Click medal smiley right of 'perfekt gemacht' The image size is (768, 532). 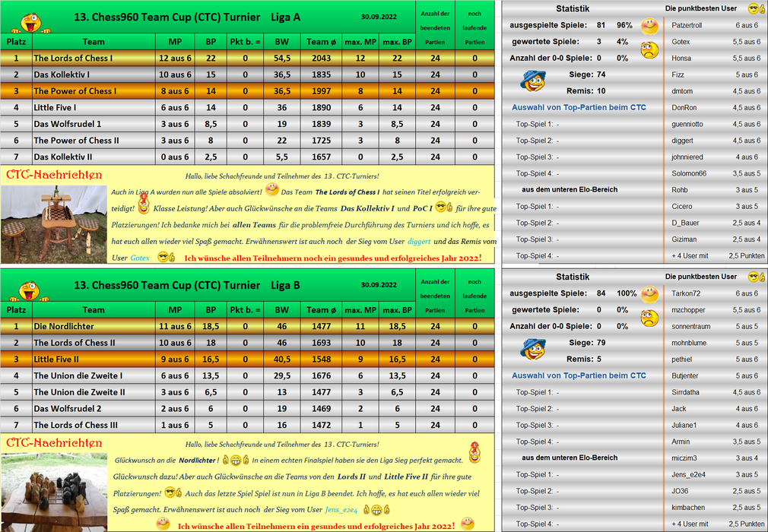474,453
